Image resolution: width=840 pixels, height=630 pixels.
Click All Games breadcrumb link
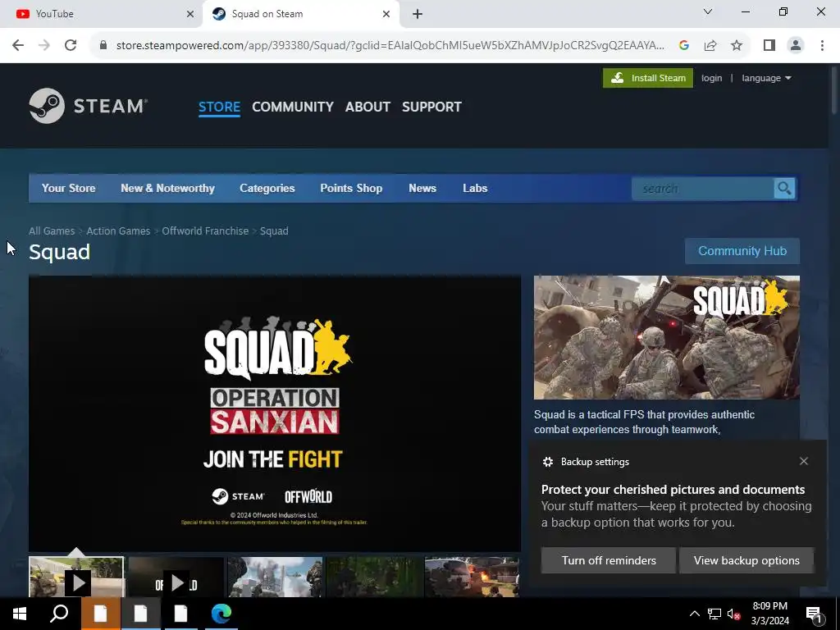point(52,231)
